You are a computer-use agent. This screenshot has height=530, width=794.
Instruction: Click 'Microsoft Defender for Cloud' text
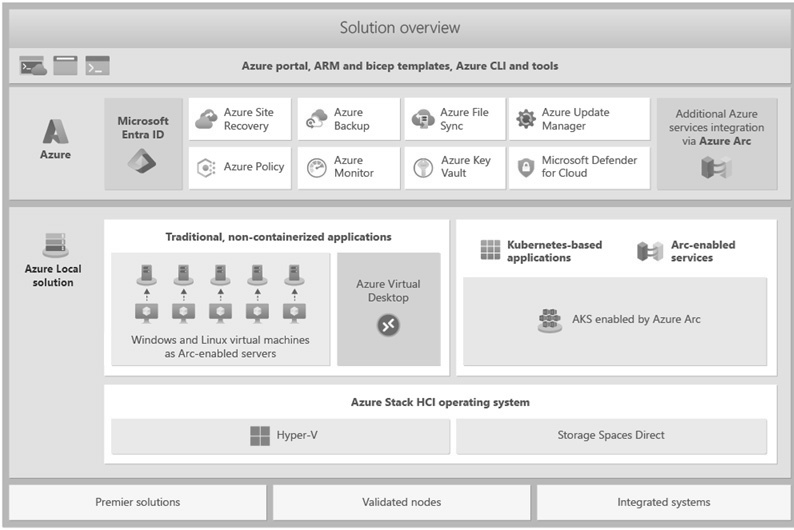coord(589,167)
